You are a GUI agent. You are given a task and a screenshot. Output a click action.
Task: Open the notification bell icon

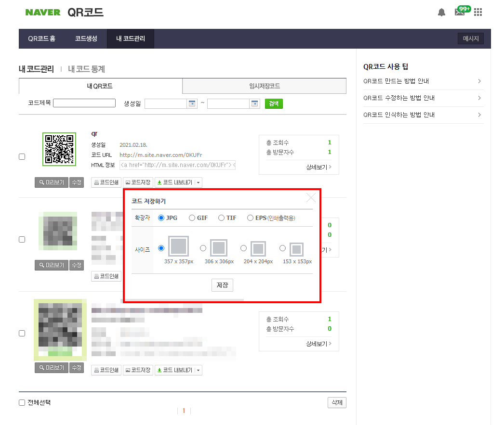click(441, 12)
